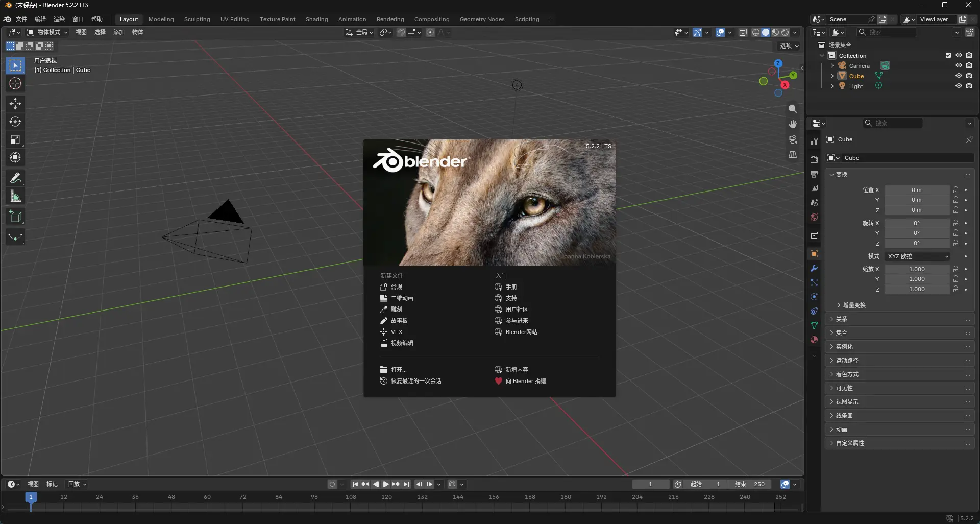Expand the 可见性 panel
Viewport: 980px width, 524px height.
click(x=899, y=388)
